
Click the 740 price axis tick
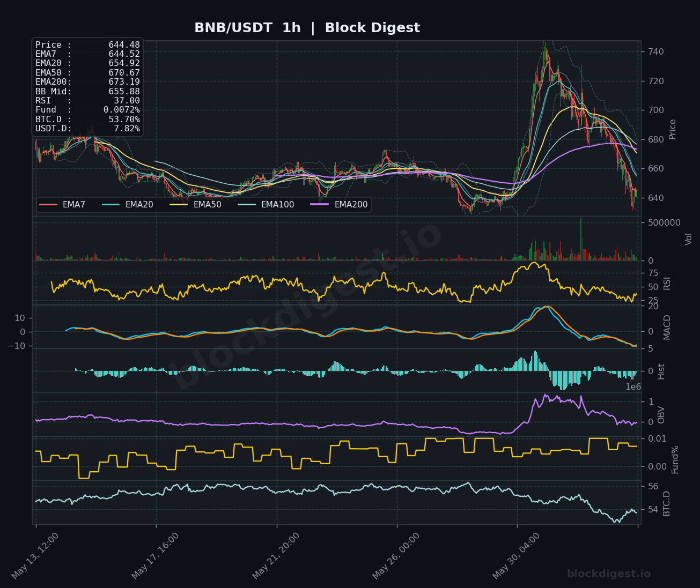pyautogui.click(x=656, y=52)
